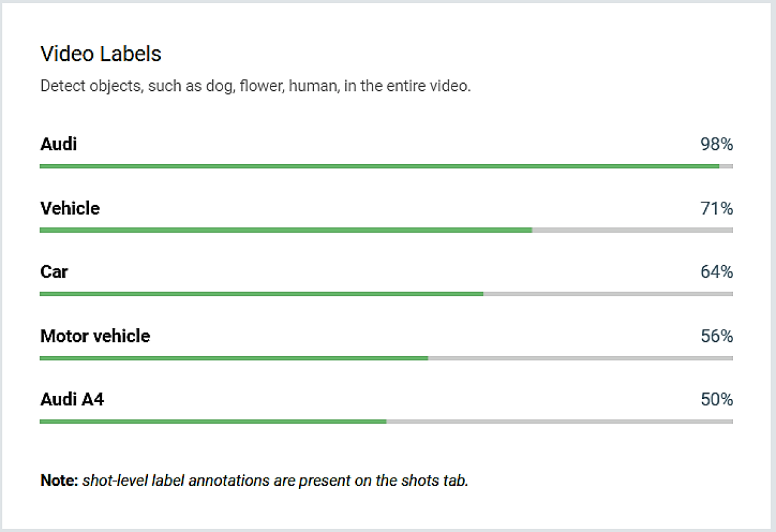Click the grey part of Audi A4 bar
This screenshot has width=776, height=532.
560,422
